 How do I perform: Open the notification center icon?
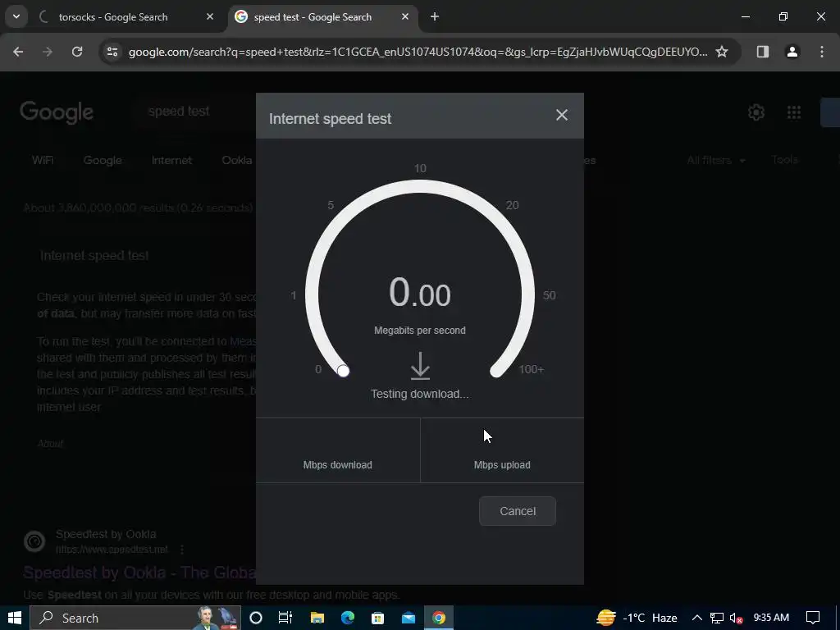pos(813,618)
